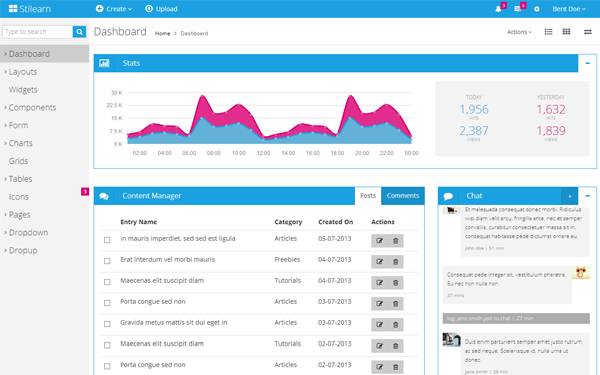The height and width of the screenshot is (375, 600).
Task: Click the owl avatar in chat
Action: click(581, 272)
